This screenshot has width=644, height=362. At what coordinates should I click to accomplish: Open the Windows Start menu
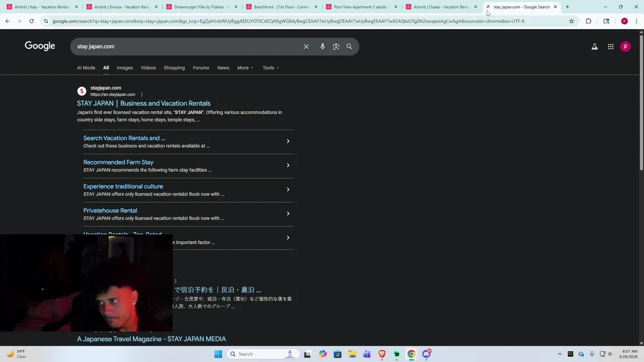pos(218,354)
